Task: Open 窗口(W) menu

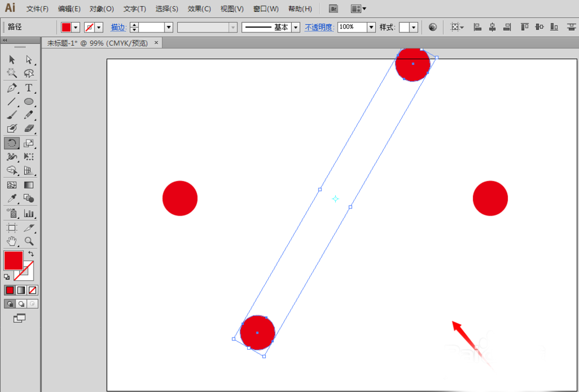Action: pos(266,9)
